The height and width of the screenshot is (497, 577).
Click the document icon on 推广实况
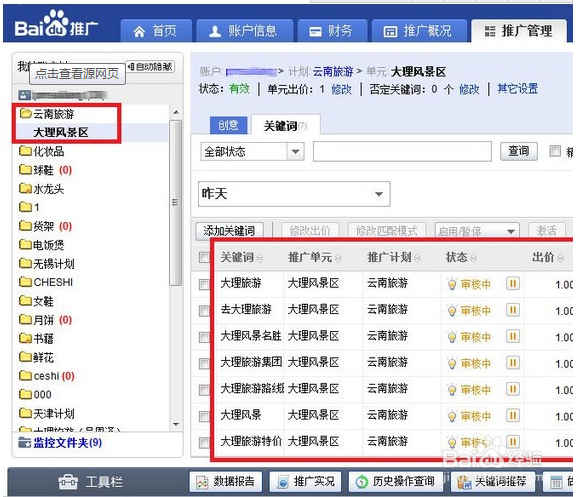click(283, 482)
